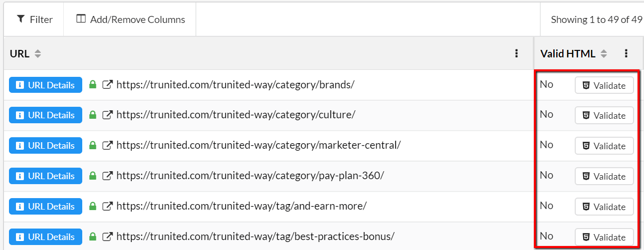Screen dimensions: 644x250
Task: Open URL column options menu
Action: 517,53
